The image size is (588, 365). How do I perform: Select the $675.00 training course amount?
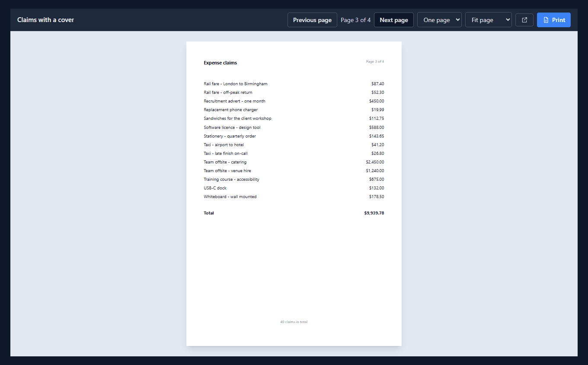[377, 179]
